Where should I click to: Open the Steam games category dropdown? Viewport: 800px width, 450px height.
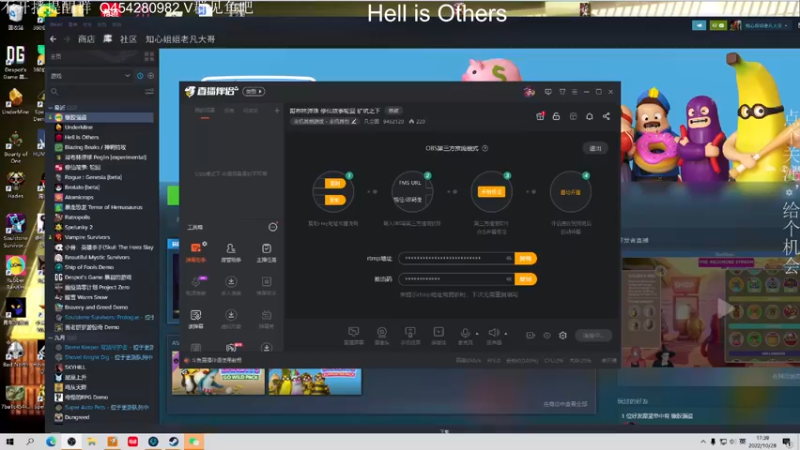90,76
